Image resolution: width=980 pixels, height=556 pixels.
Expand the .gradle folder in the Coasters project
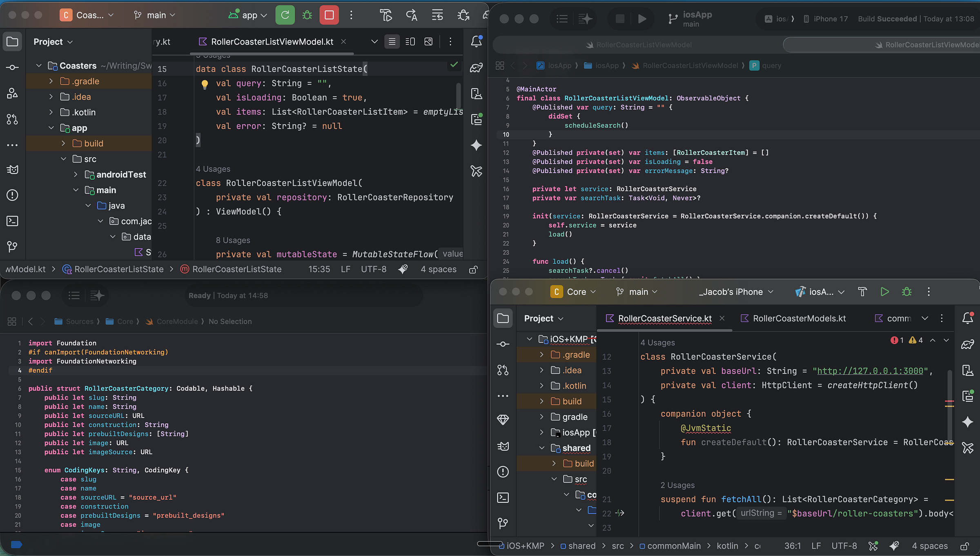coord(51,81)
